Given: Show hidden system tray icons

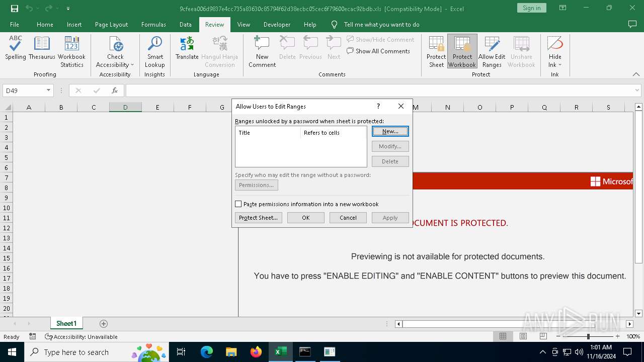Looking at the screenshot, I should [x=542, y=352].
